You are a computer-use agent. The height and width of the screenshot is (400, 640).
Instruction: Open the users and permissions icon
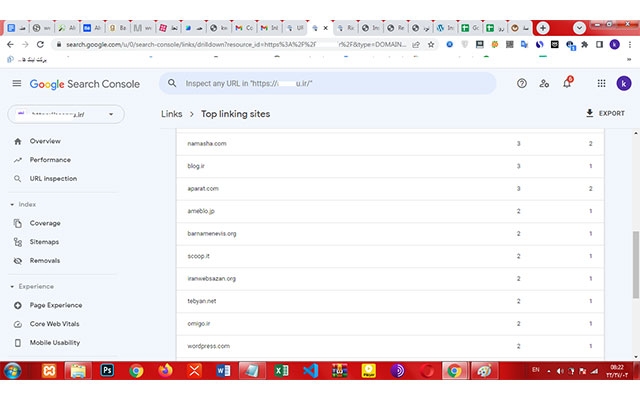coord(544,84)
